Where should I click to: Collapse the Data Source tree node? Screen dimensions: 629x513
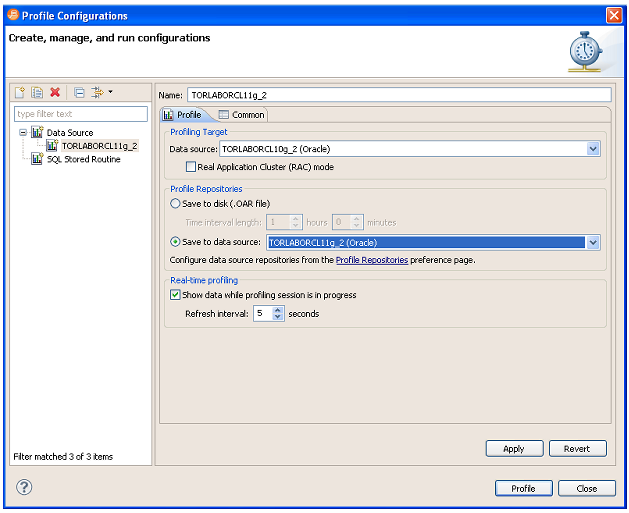click(23, 132)
